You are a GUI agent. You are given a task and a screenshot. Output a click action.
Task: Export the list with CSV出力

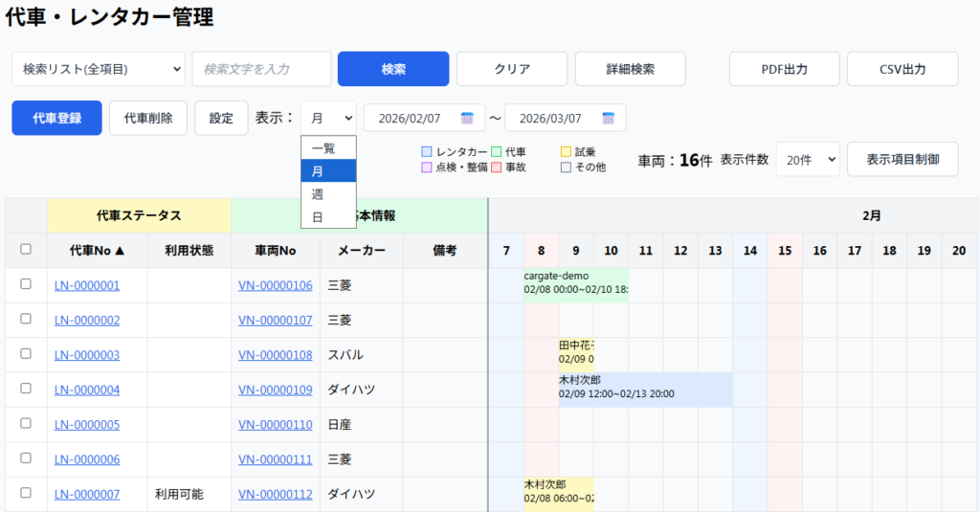902,69
